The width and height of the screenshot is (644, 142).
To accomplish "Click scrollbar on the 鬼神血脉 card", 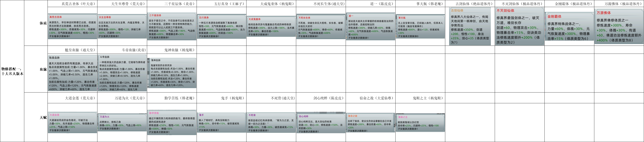I will [149, 73].
